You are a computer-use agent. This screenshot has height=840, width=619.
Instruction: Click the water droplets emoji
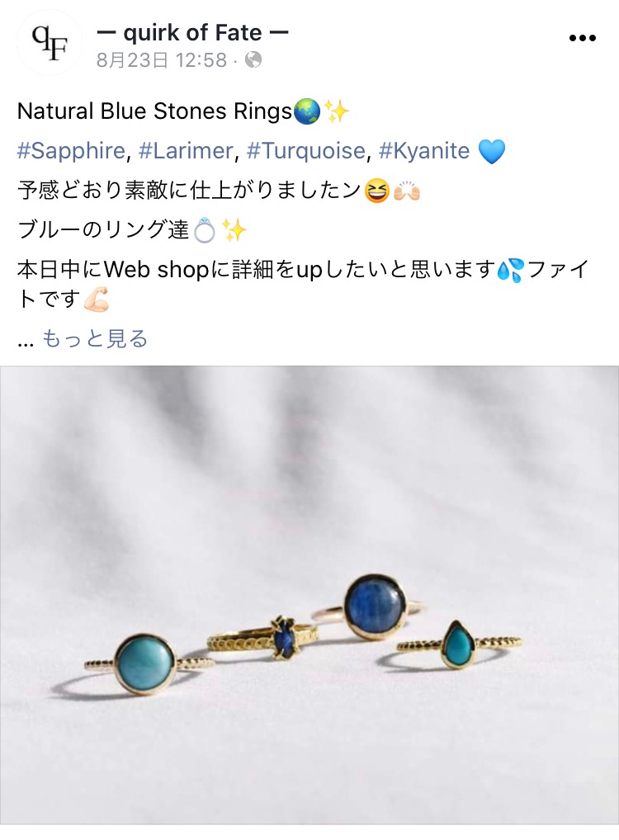pos(510,270)
